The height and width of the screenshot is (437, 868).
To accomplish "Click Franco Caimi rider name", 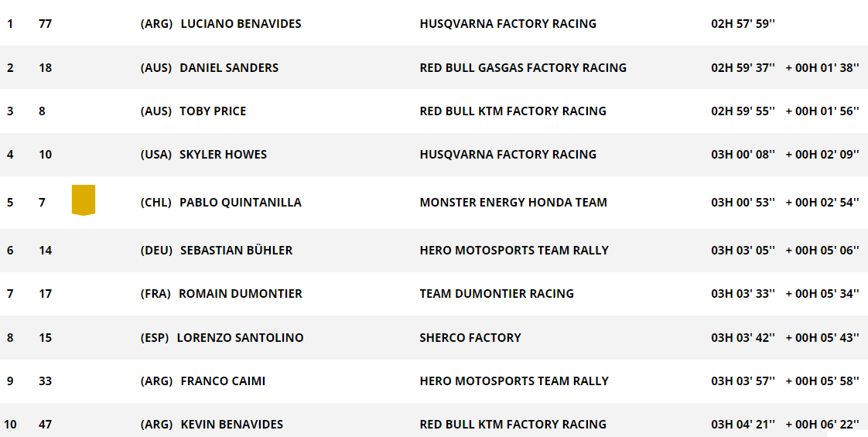I will (x=223, y=381).
